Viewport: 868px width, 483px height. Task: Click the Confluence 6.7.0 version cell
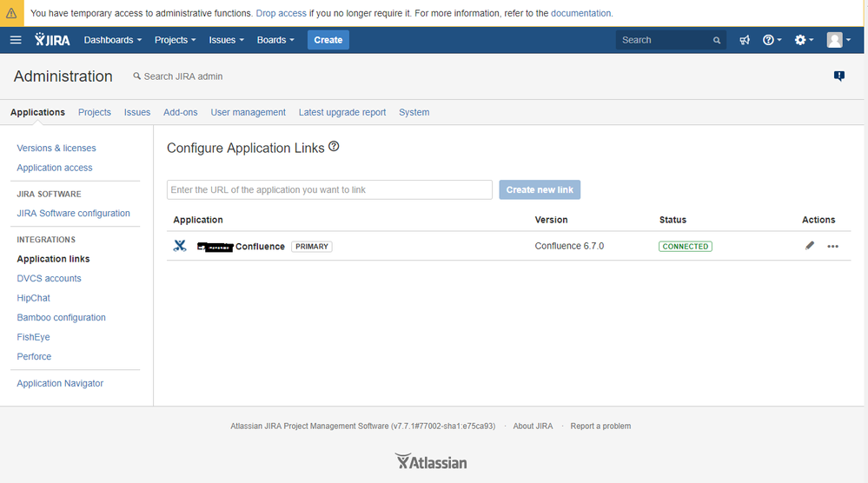pos(569,246)
